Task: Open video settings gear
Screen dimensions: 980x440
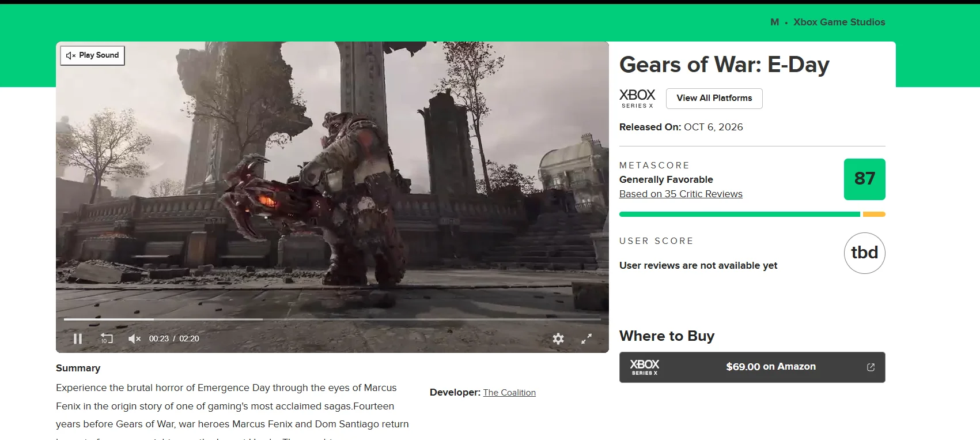Action: [x=558, y=339]
